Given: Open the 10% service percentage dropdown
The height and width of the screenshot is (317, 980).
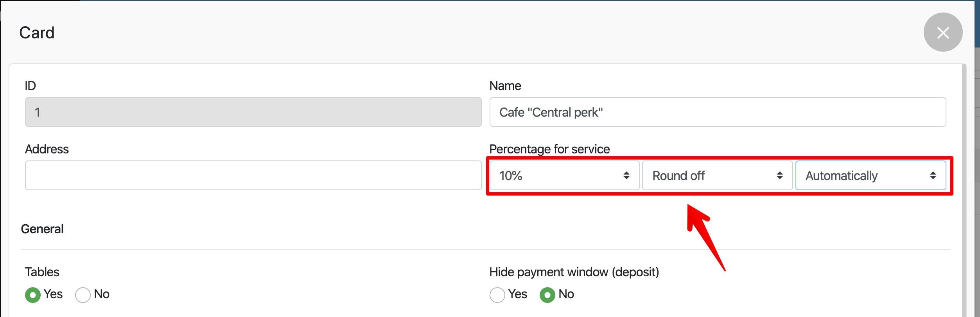Looking at the screenshot, I should tap(555, 175).
